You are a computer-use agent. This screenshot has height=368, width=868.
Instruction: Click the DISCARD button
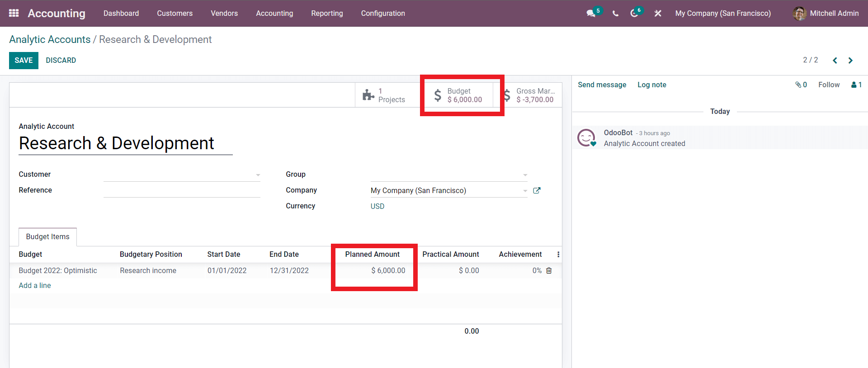pyautogui.click(x=61, y=61)
